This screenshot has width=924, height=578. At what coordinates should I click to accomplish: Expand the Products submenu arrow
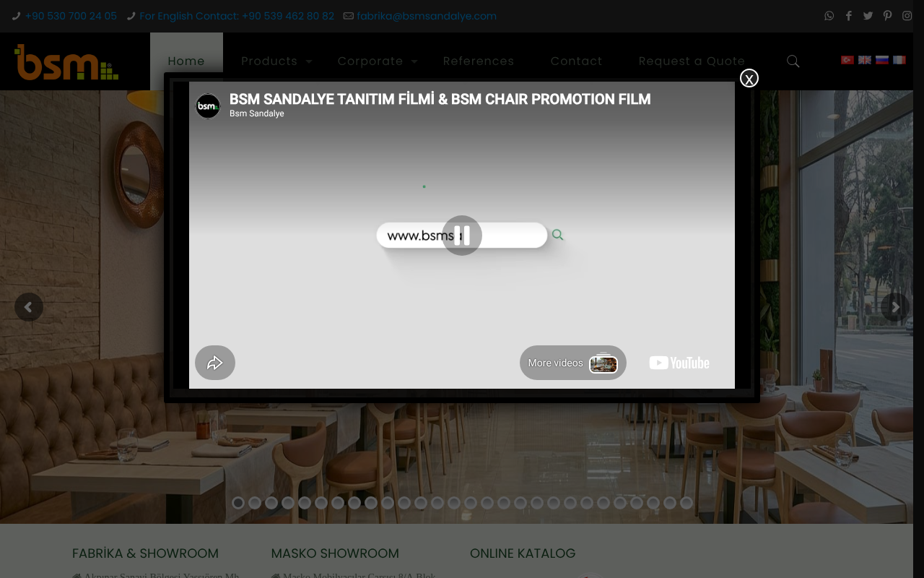(x=309, y=62)
